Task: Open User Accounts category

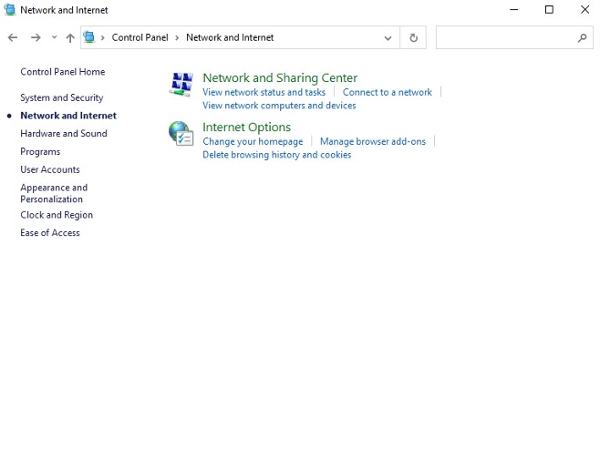Action: pos(50,169)
